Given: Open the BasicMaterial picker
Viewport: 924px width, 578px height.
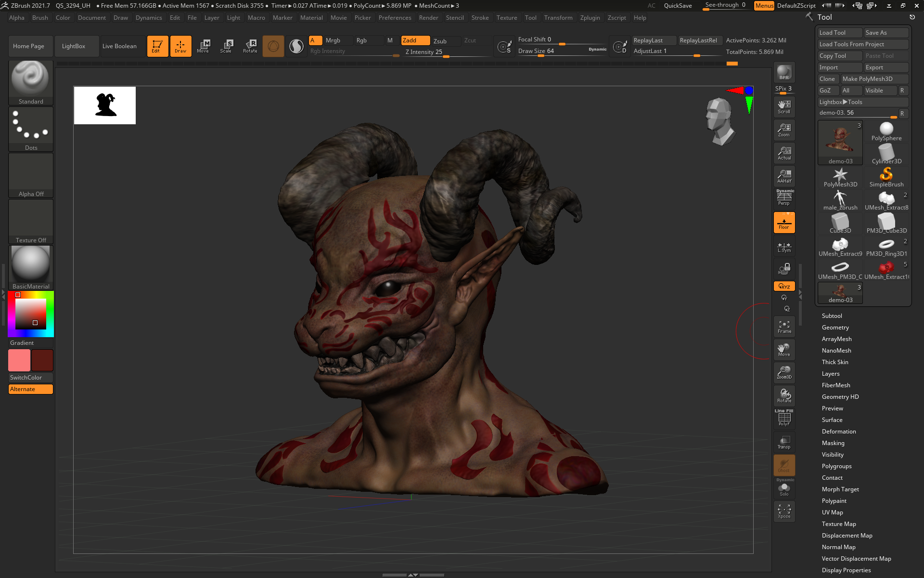Looking at the screenshot, I should (x=31, y=267).
